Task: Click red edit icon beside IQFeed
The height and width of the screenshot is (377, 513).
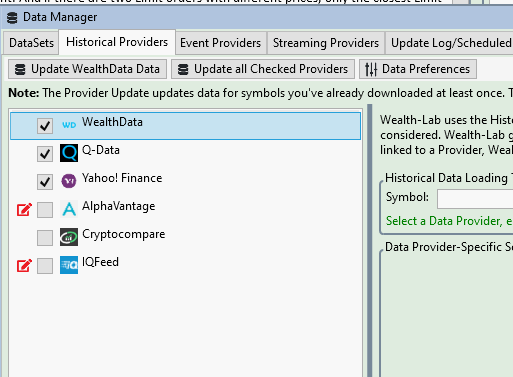Action: [x=24, y=265]
